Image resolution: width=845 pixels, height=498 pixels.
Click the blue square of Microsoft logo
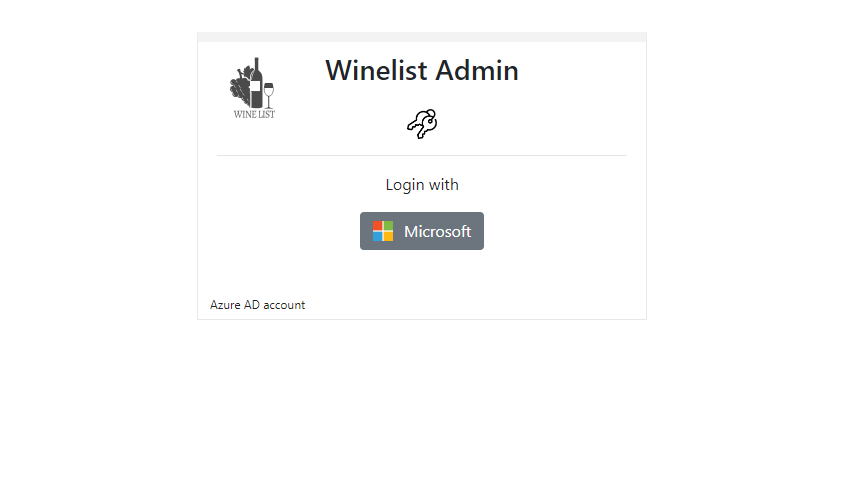pyautogui.click(x=378, y=237)
